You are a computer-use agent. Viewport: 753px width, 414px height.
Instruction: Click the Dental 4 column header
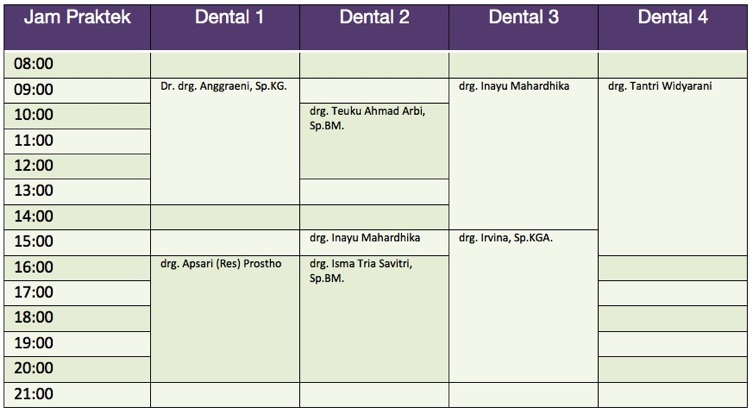[x=673, y=18]
